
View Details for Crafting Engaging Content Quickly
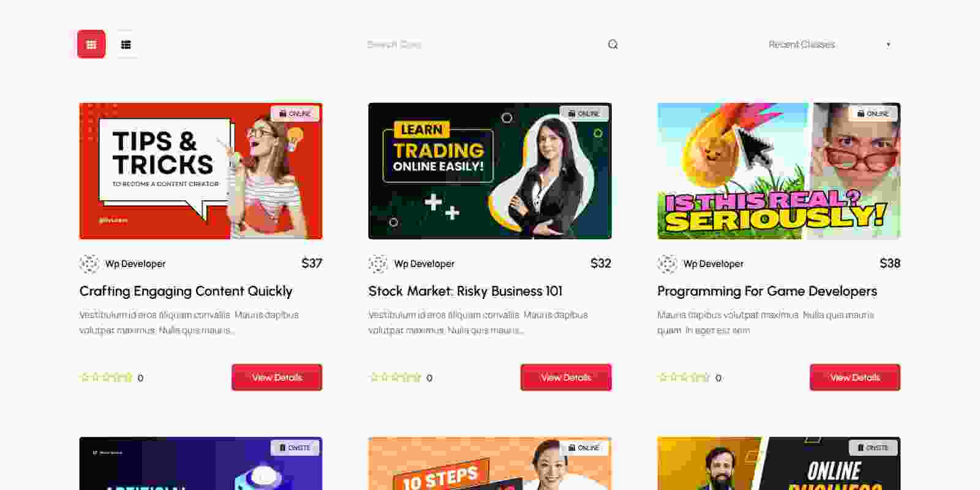coord(277,377)
